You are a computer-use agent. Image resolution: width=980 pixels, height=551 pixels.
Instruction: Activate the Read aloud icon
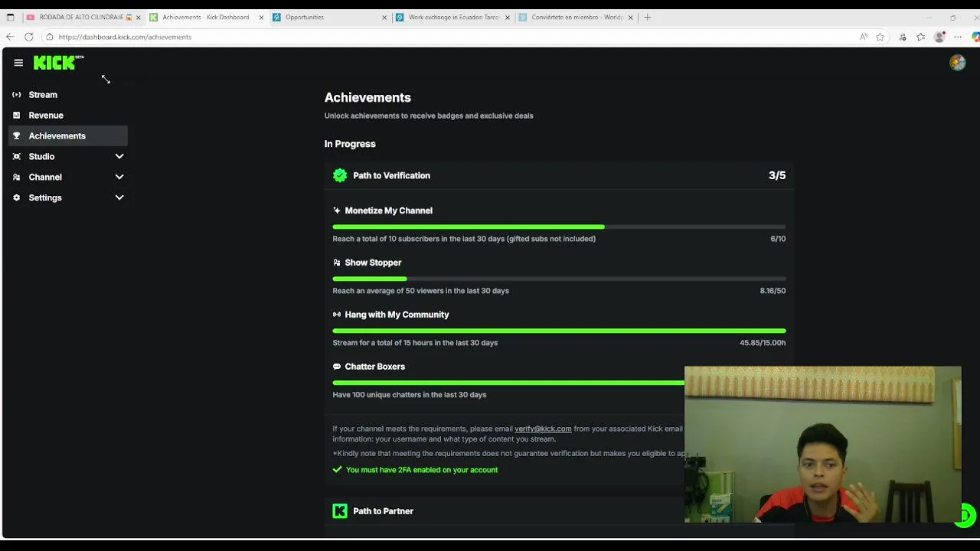tap(864, 37)
